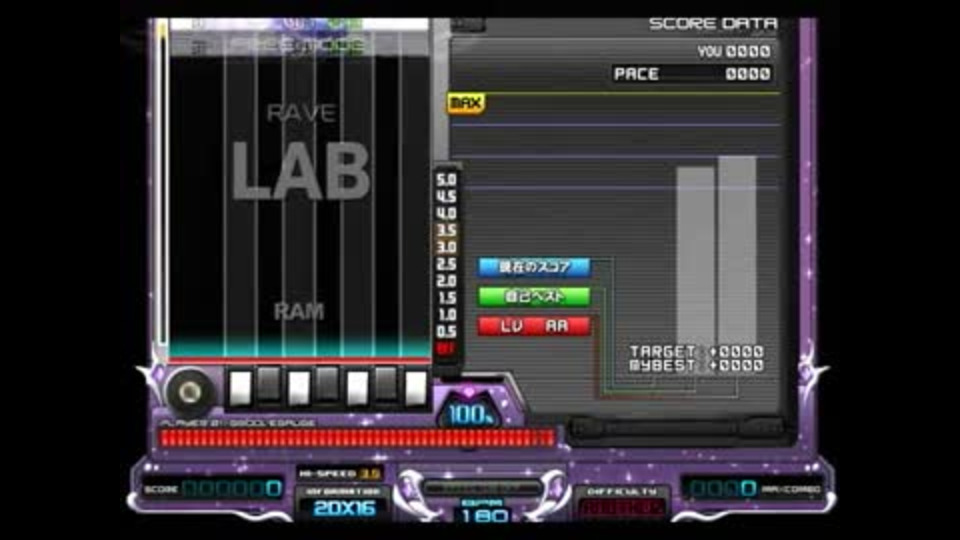Click the SCORE DATA heading
The height and width of the screenshot is (540, 960).
[x=713, y=24]
